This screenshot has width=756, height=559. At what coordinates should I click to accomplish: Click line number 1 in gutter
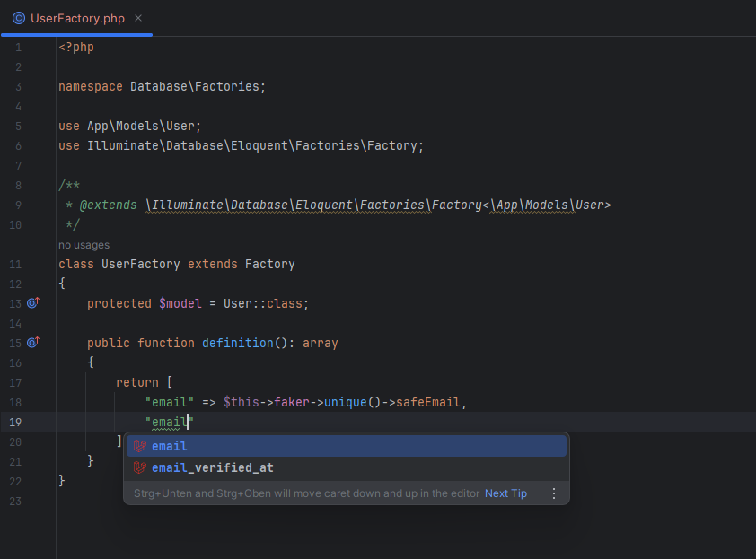18,48
